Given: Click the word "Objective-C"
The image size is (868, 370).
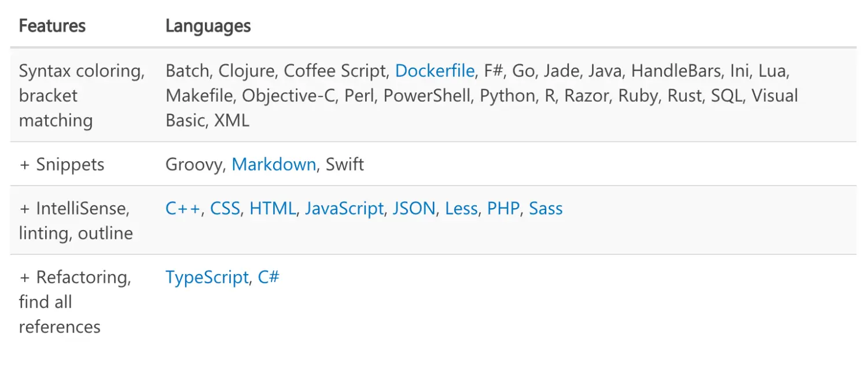Looking at the screenshot, I should point(289,96).
